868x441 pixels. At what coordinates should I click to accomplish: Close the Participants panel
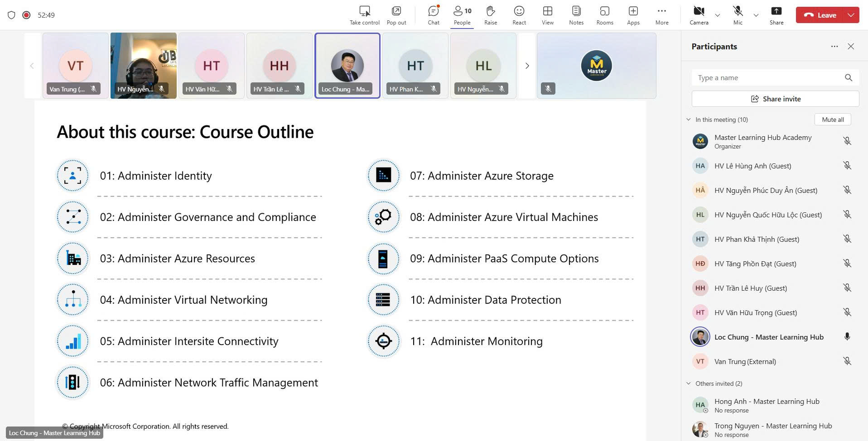click(x=851, y=46)
